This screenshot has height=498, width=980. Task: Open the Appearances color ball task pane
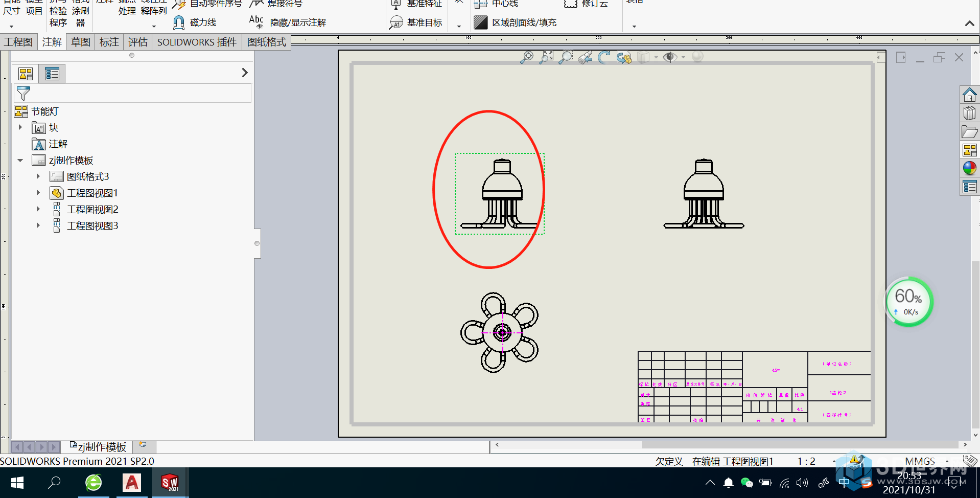(x=969, y=168)
